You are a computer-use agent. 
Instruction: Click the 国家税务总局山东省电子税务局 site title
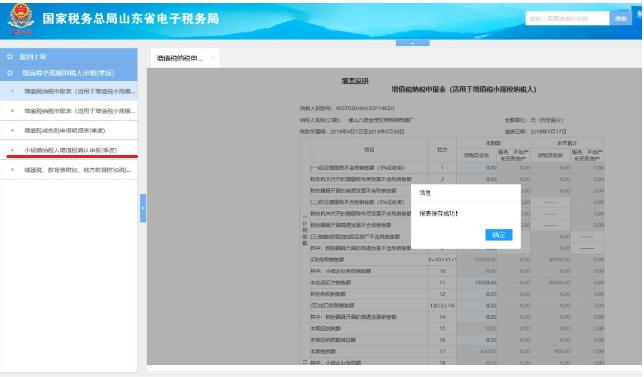(131, 18)
